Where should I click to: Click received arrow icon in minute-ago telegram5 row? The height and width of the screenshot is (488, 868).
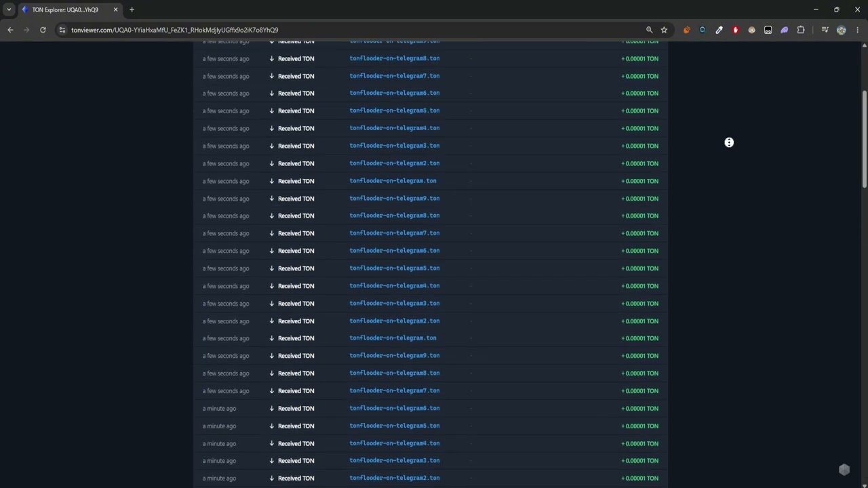272,426
